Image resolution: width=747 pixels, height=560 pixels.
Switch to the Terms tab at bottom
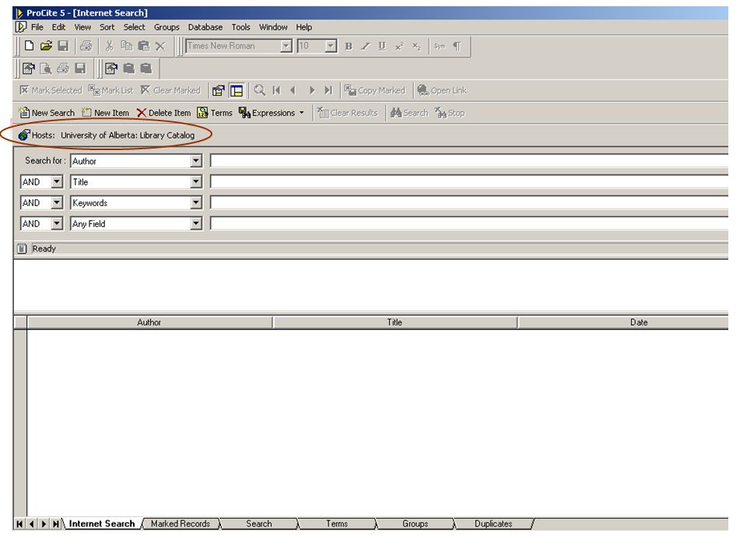[x=337, y=523]
